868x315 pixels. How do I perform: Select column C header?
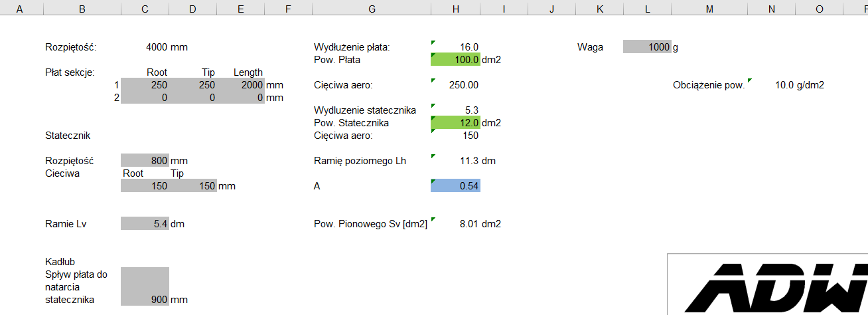pyautogui.click(x=145, y=9)
